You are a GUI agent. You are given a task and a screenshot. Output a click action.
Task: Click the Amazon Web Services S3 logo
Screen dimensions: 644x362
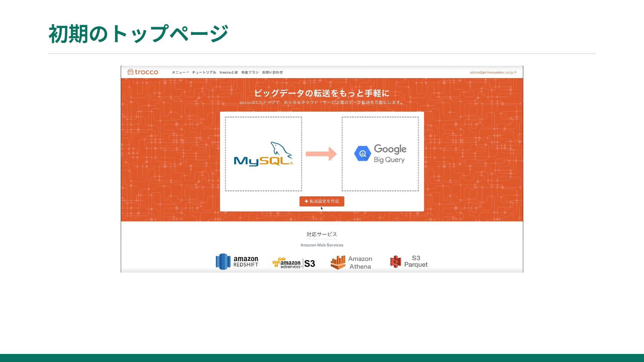(294, 263)
